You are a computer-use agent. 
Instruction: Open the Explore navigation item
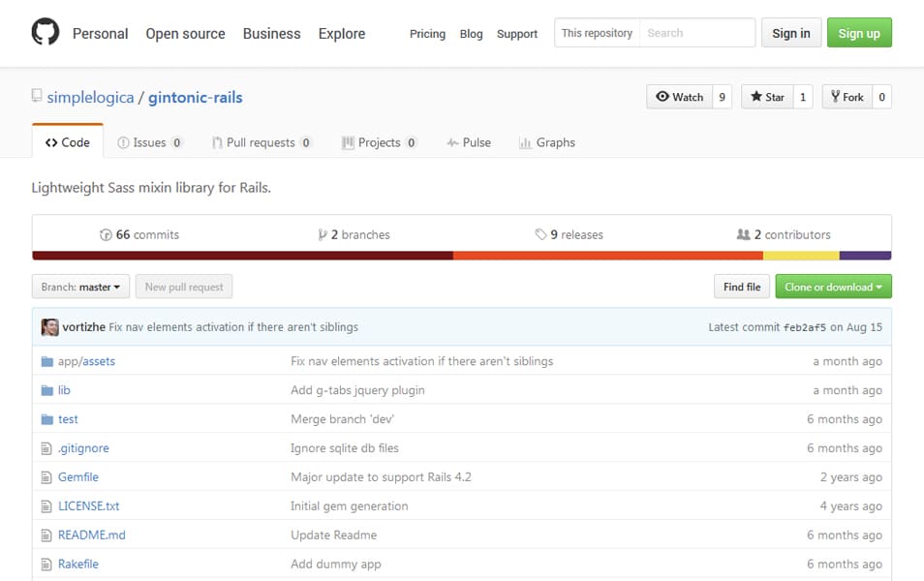pos(342,34)
